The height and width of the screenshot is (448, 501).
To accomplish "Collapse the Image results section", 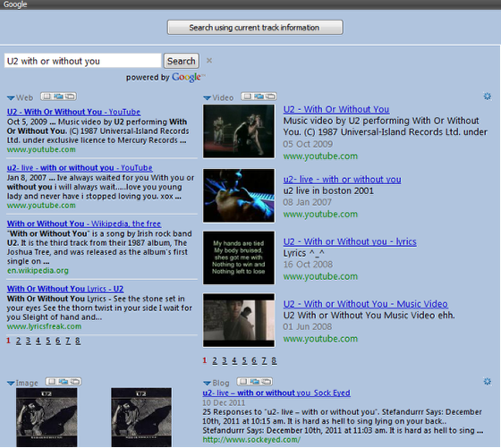I will click(x=11, y=384).
